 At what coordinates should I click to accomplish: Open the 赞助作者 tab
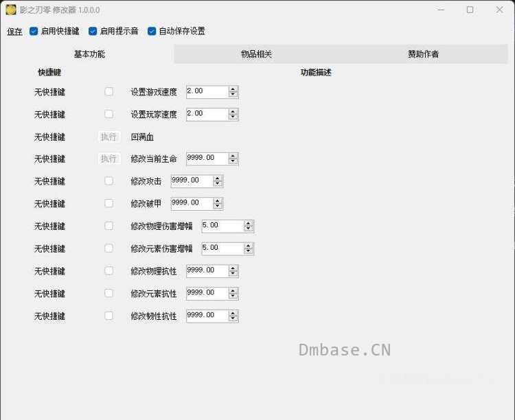pos(424,54)
